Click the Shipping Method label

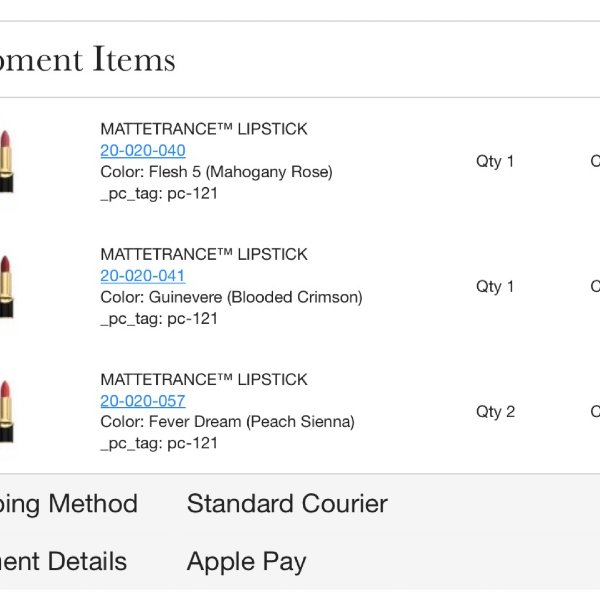[68, 503]
